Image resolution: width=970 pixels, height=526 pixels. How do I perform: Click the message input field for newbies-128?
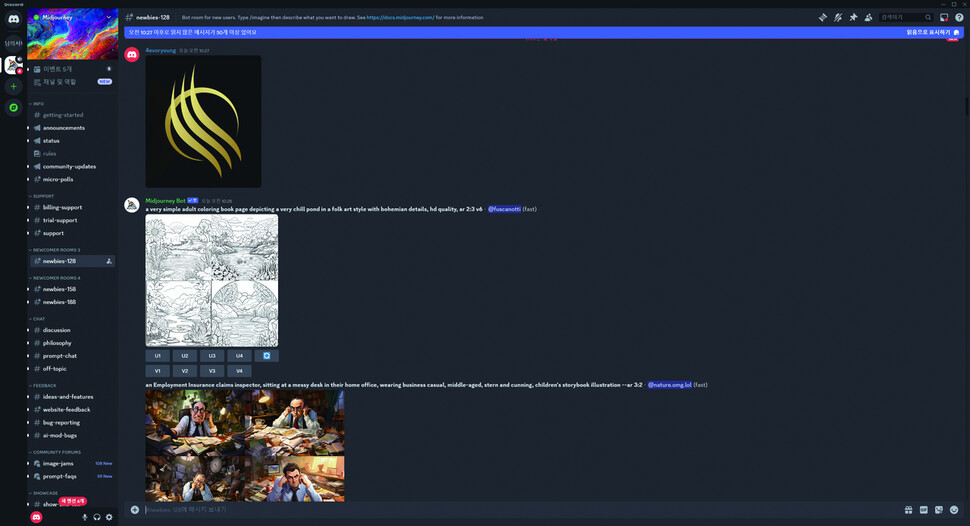pos(500,509)
